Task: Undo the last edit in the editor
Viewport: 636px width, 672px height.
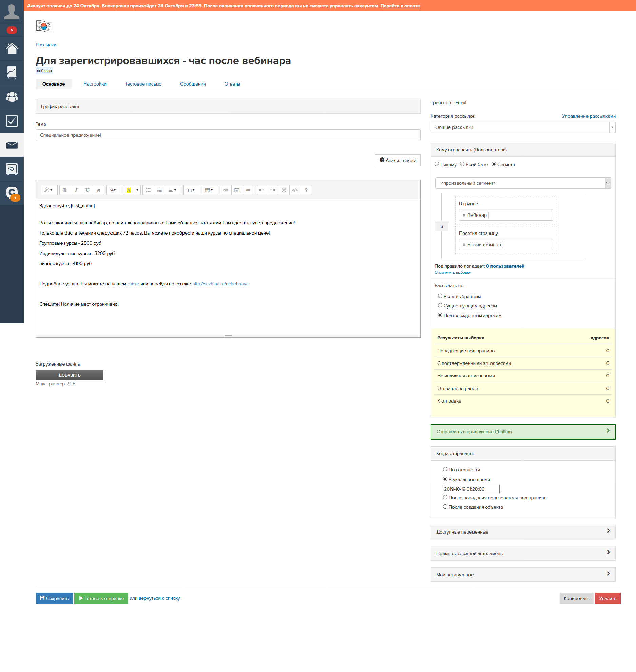Action: 261,190
